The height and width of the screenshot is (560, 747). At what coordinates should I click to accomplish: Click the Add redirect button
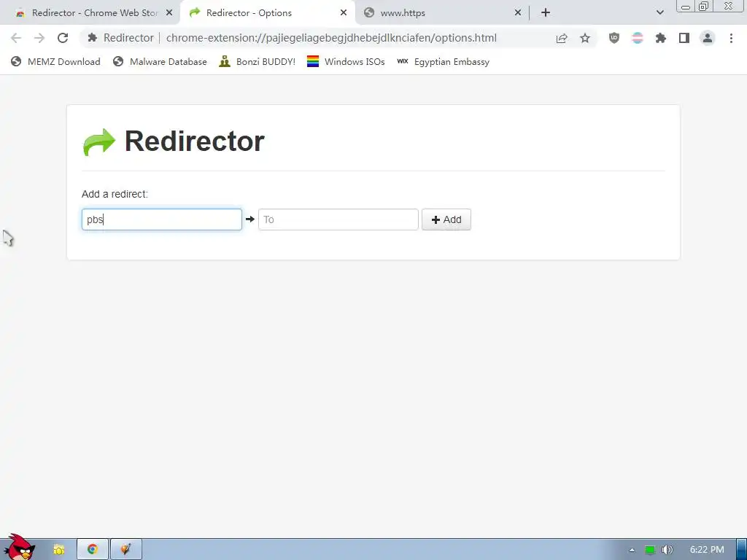click(x=446, y=219)
